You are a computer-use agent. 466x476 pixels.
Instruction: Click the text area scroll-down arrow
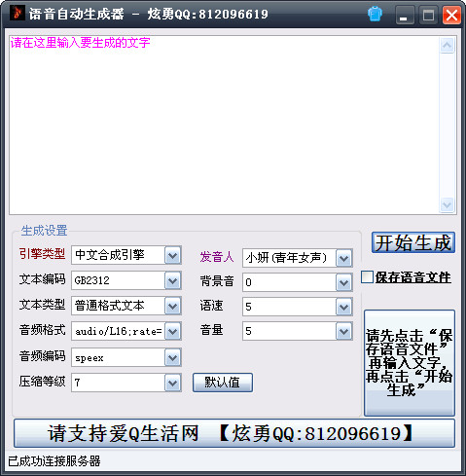tap(448, 204)
